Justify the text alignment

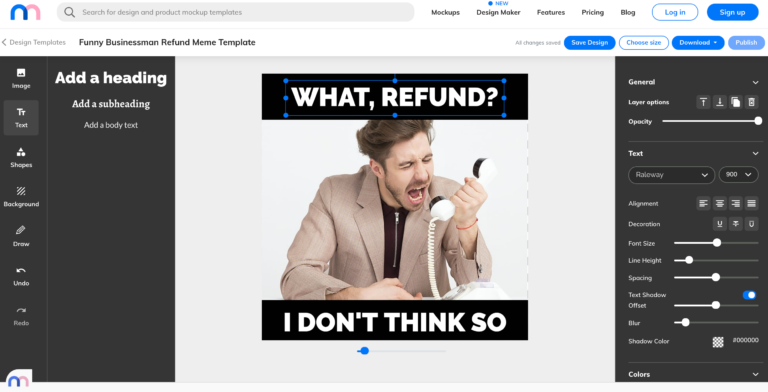click(751, 203)
